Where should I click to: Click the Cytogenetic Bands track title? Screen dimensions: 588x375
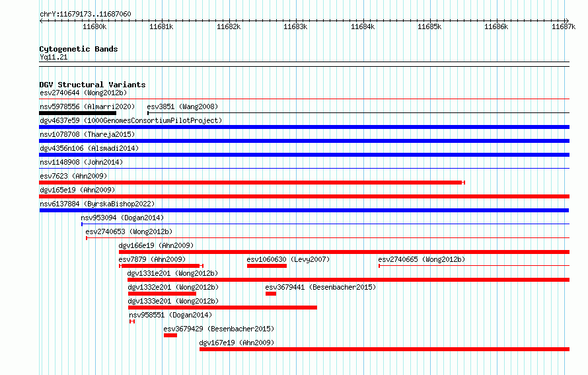79,49
